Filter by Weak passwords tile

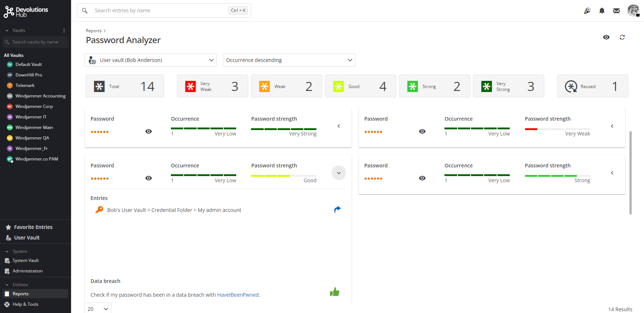(x=287, y=86)
